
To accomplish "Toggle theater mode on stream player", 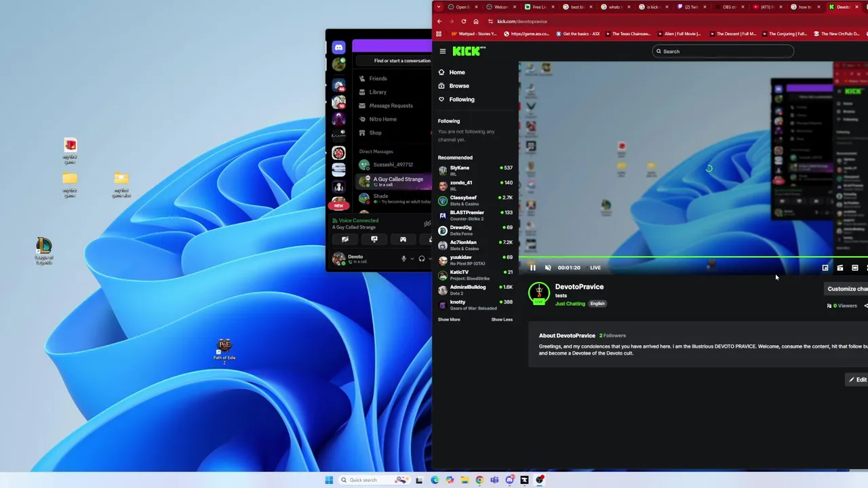I will tap(855, 268).
